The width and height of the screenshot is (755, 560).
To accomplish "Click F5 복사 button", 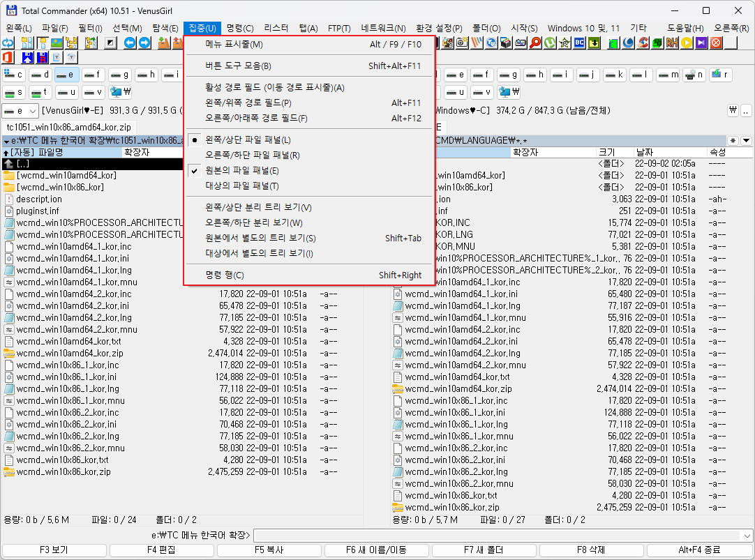I will tap(269, 550).
